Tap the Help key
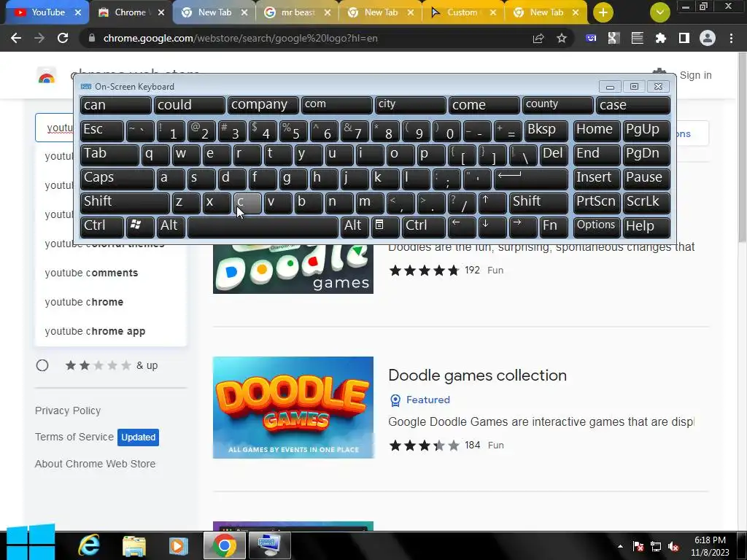 (646, 227)
